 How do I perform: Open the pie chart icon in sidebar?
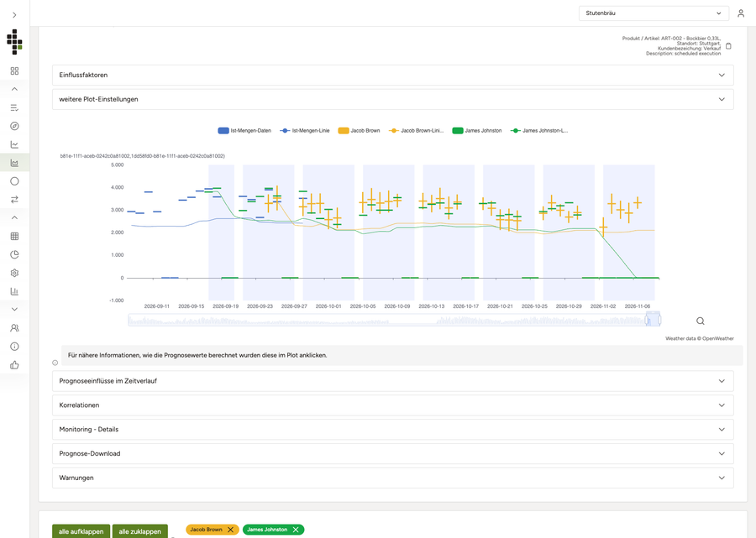[14, 254]
